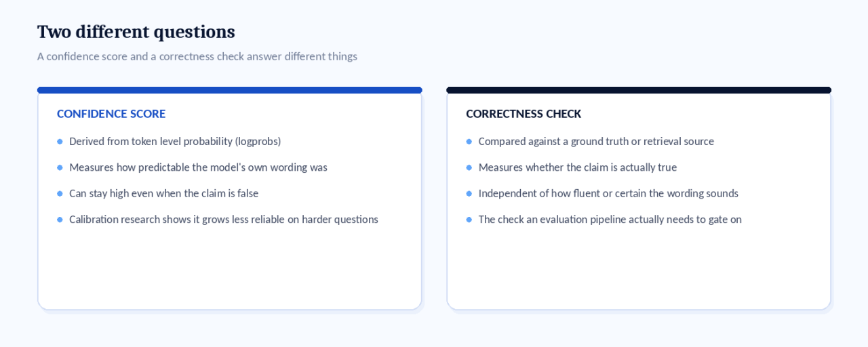
Task: Select the "Two different questions" title
Action: coord(136,32)
